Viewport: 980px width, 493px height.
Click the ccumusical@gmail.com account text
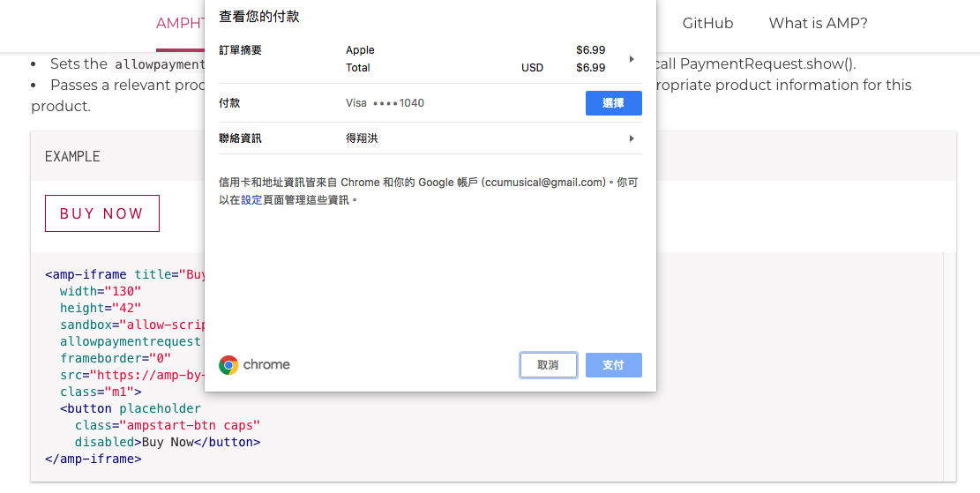pyautogui.click(x=544, y=183)
